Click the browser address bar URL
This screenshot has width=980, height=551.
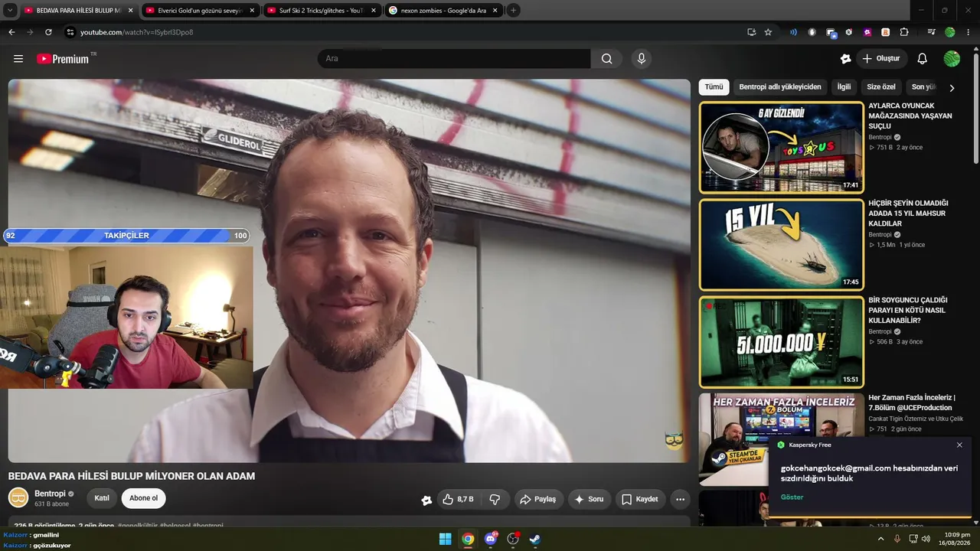click(136, 32)
